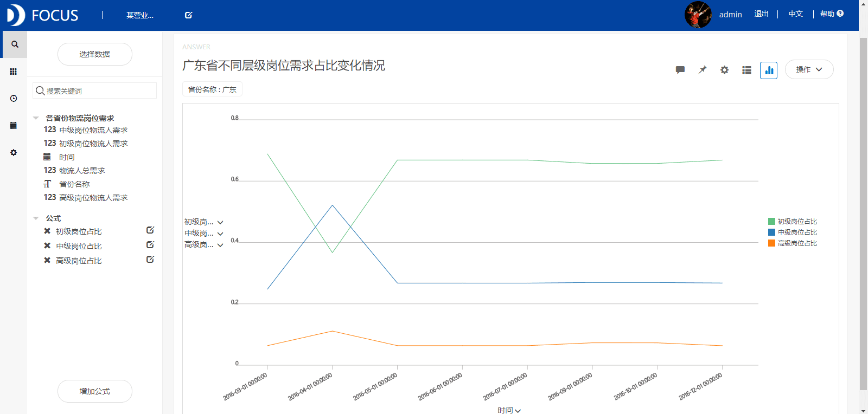Click the 某营业... data source name
This screenshot has height=414, width=868.
[x=139, y=15]
